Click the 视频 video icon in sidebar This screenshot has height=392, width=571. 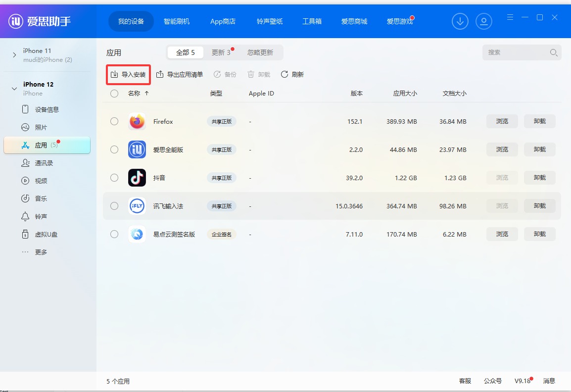pos(25,181)
